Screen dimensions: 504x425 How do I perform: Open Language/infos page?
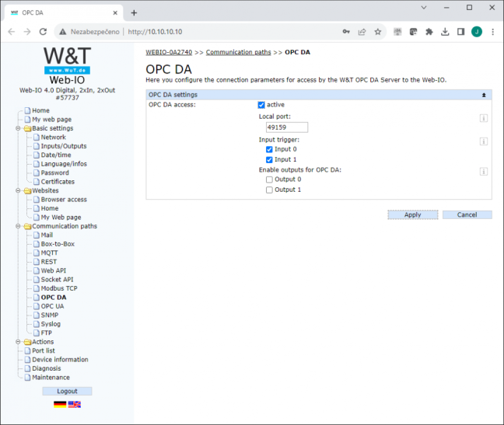click(64, 164)
